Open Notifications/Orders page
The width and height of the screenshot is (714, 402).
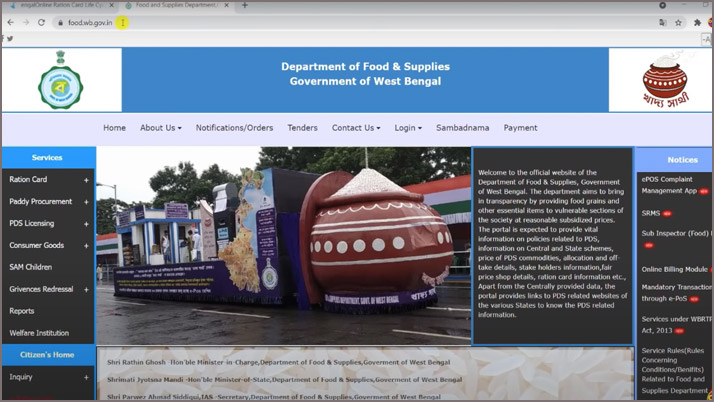(x=235, y=128)
